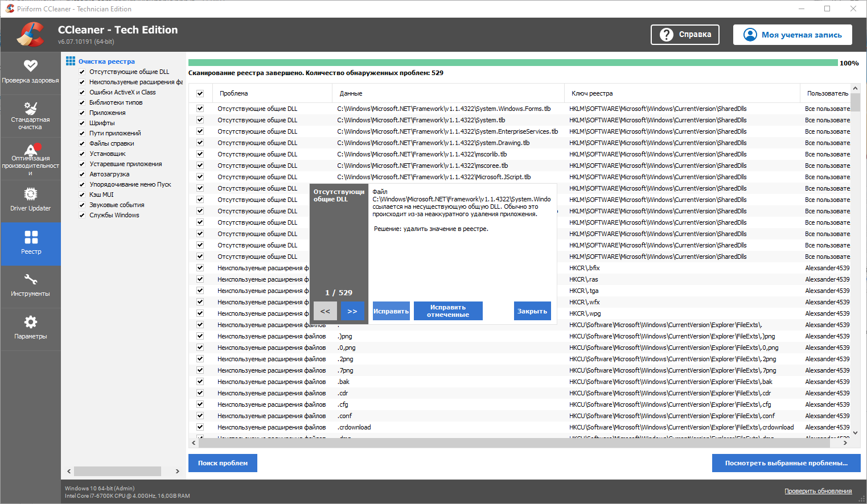
Task: Toggle the 'Автозагрузка' checkbox
Action: (82, 175)
